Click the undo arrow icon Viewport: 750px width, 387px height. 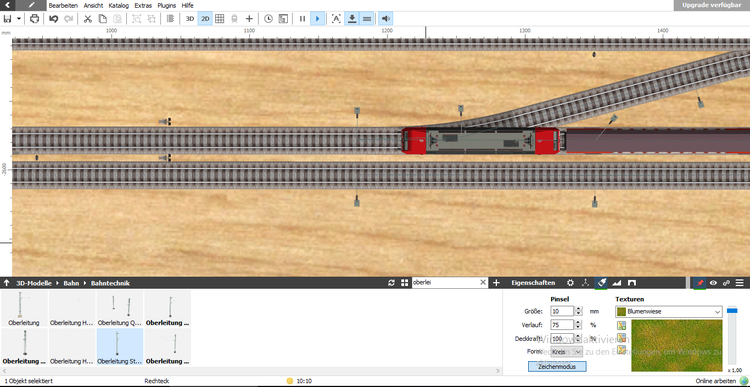coord(54,19)
